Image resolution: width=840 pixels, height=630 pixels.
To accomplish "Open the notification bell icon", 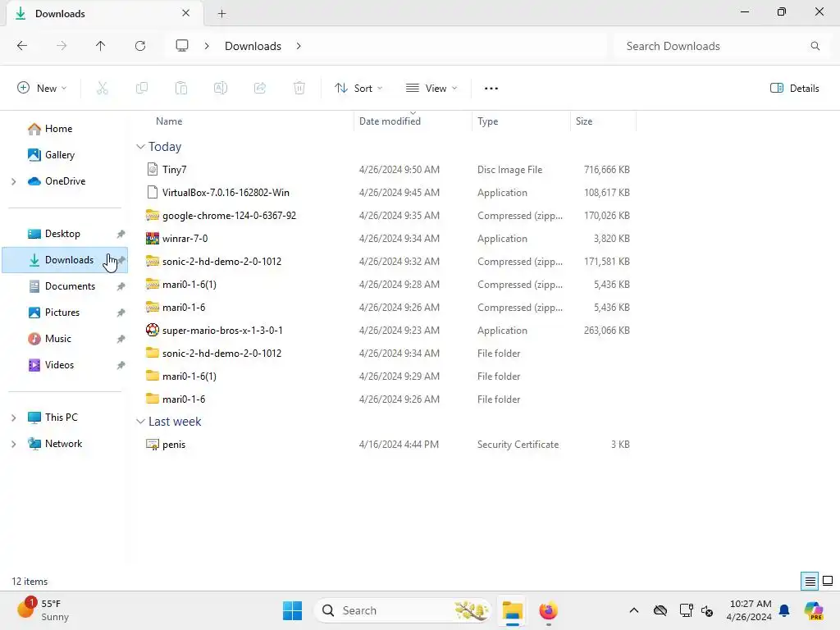I will click(x=785, y=610).
